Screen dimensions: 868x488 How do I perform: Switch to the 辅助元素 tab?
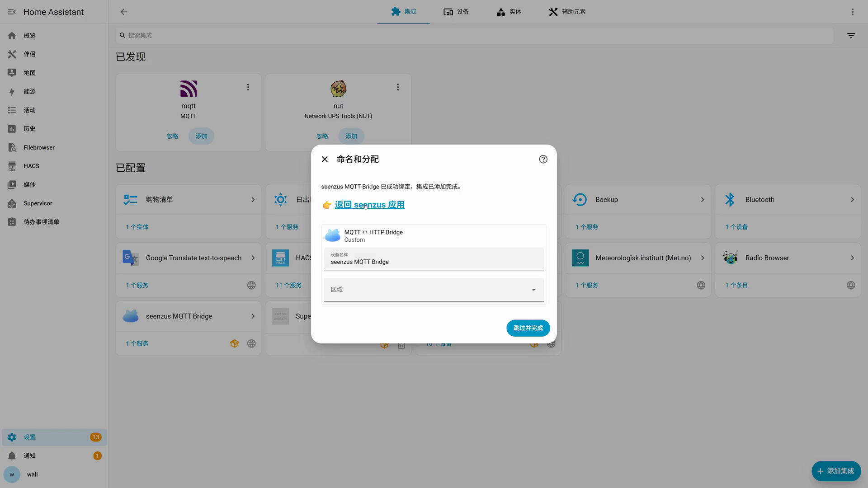tap(567, 12)
